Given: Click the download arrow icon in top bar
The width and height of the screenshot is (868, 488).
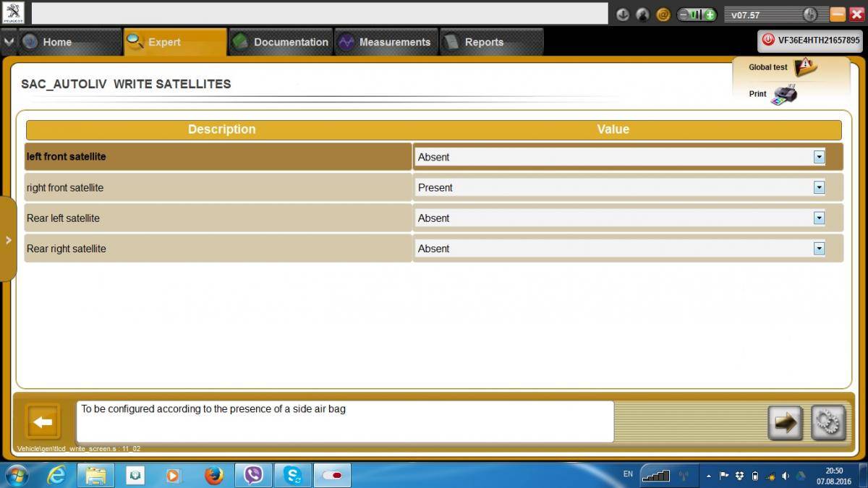Looking at the screenshot, I should [x=623, y=14].
